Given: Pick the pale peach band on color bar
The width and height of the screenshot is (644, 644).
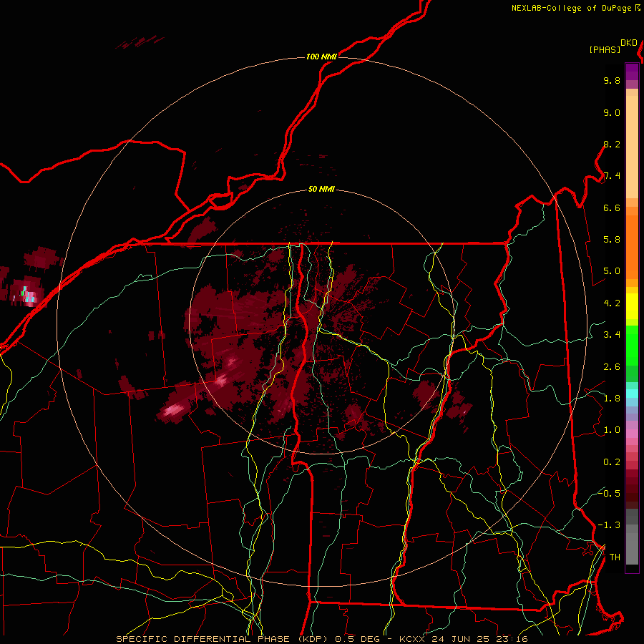Looking at the screenshot, I should (x=632, y=148).
